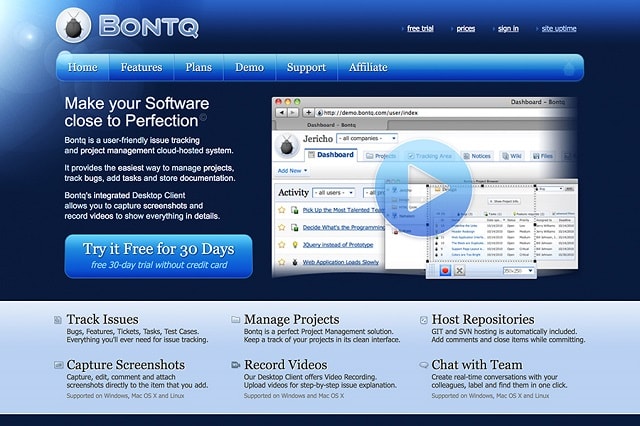Click the Record Videos heading
This screenshot has width=640, height=426.
(286, 365)
